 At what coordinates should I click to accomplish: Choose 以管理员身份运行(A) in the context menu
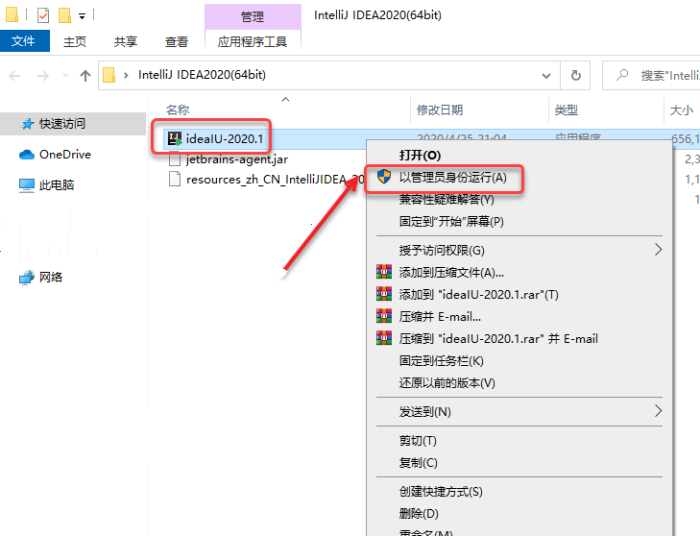(453, 178)
